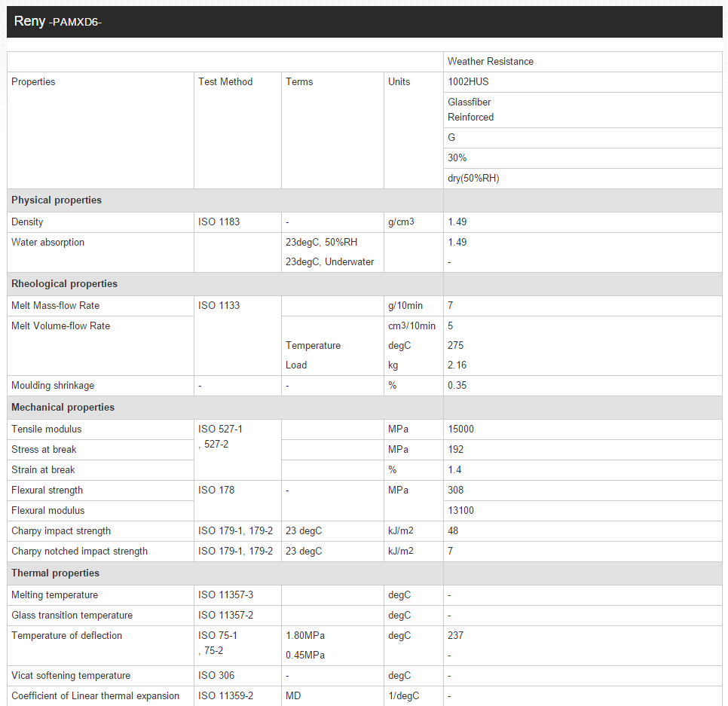
Task: Select the 48 Charpy impact value
Action: tap(453, 531)
